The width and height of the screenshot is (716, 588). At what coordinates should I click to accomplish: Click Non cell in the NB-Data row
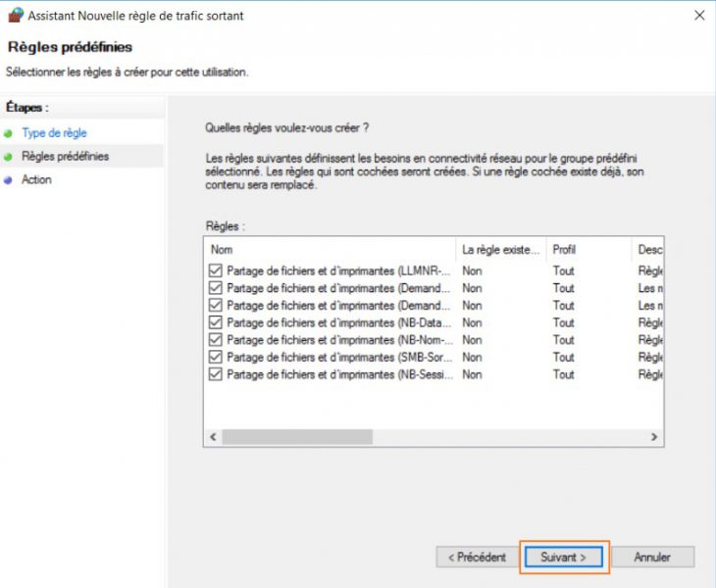point(472,323)
